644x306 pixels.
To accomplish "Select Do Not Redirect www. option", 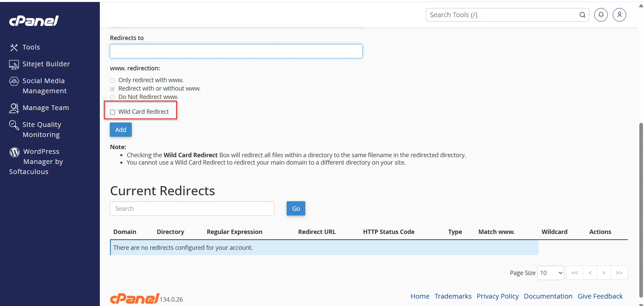I will (x=113, y=97).
